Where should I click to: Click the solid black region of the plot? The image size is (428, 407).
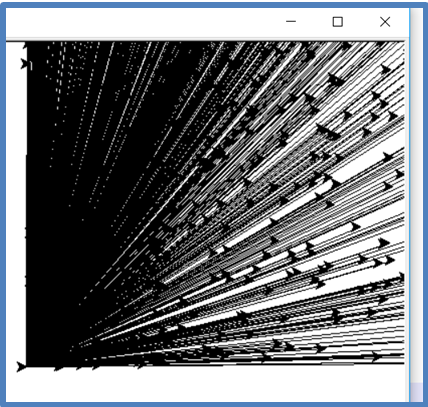[83, 200]
